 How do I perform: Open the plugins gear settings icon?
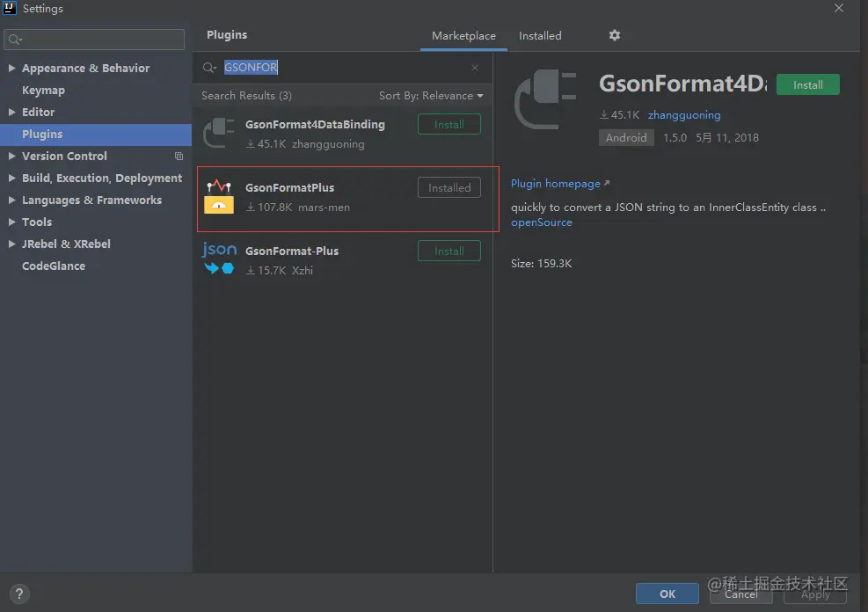[615, 35]
